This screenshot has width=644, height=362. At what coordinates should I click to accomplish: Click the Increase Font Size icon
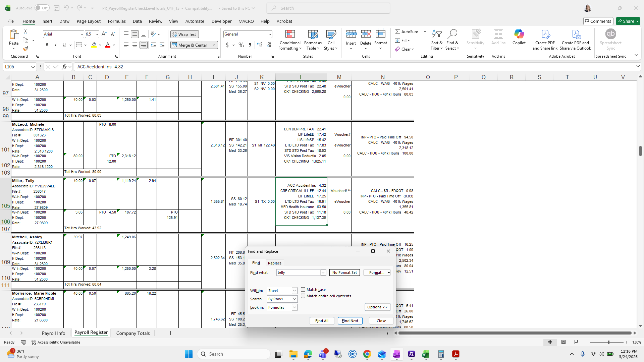[x=104, y=34]
